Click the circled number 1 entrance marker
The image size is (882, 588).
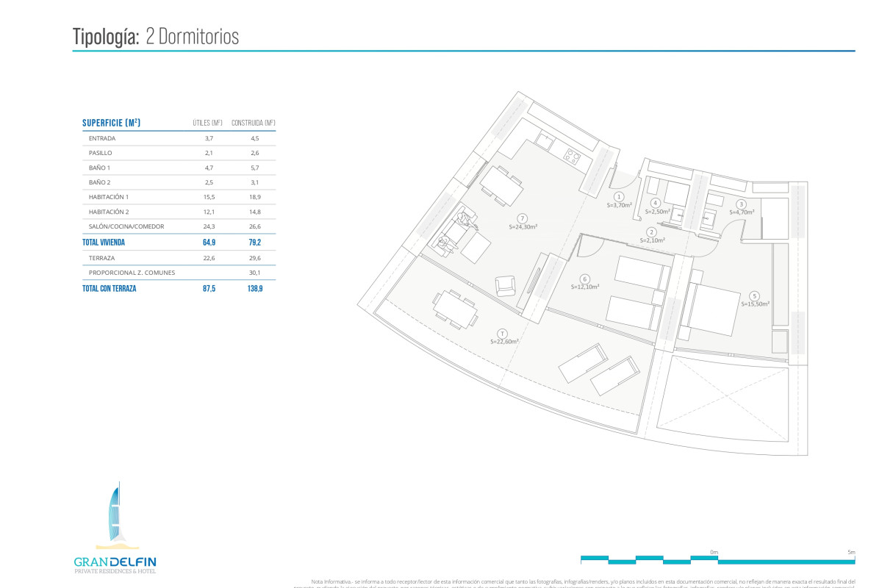[x=620, y=197]
